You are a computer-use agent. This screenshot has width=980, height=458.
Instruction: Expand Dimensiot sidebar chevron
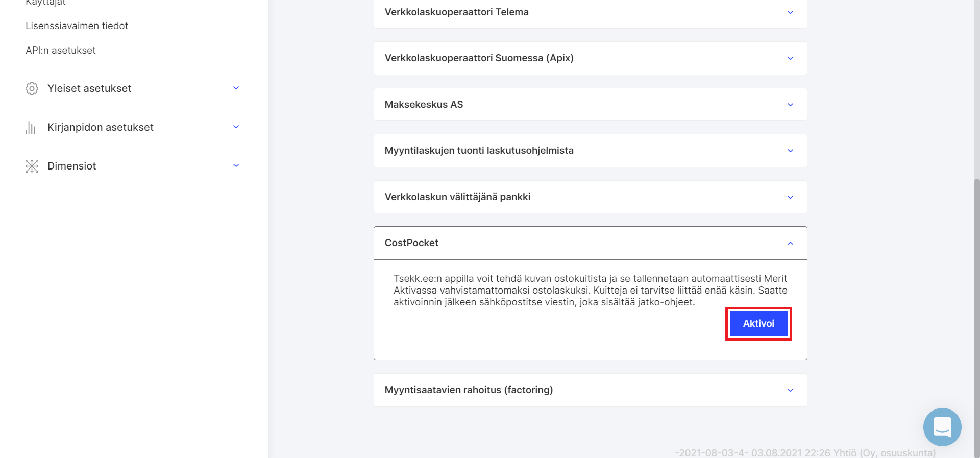(236, 165)
